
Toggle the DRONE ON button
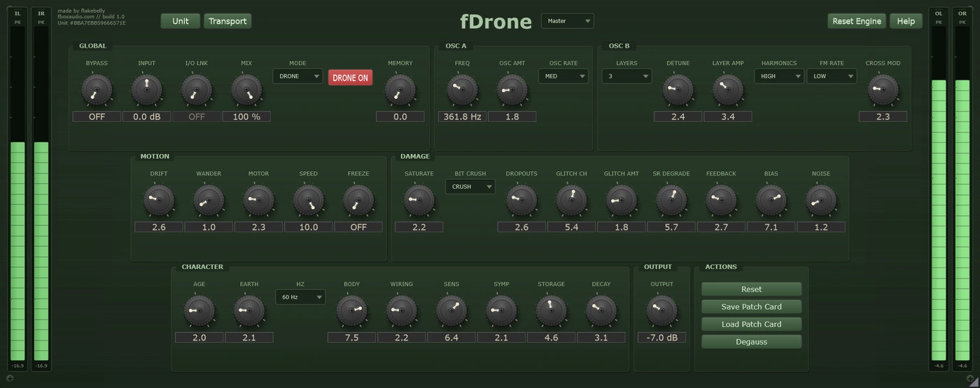tap(350, 78)
